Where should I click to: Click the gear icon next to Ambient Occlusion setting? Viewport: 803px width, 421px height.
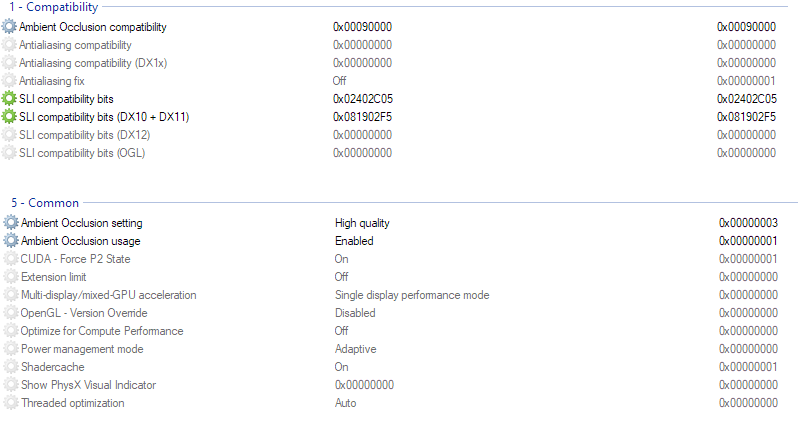(11, 223)
